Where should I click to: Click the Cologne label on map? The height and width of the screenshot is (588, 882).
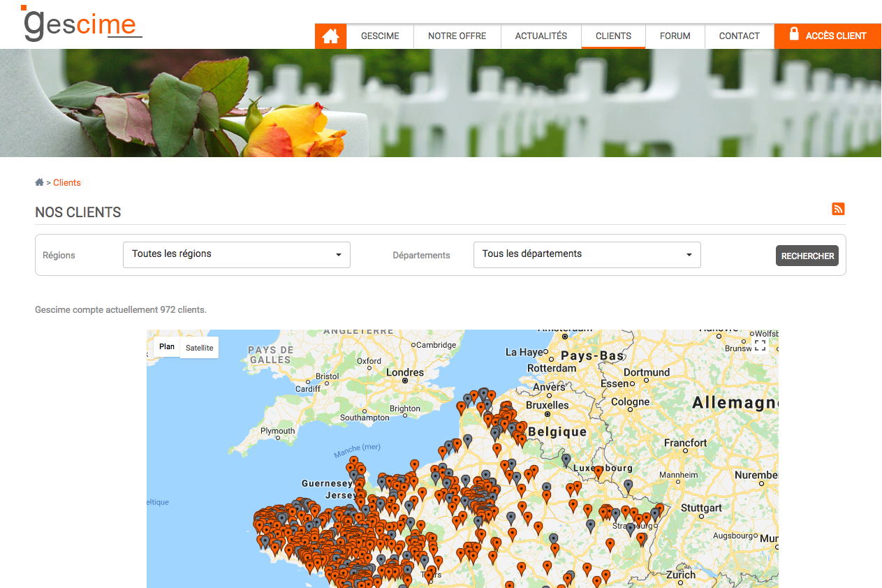point(631,402)
